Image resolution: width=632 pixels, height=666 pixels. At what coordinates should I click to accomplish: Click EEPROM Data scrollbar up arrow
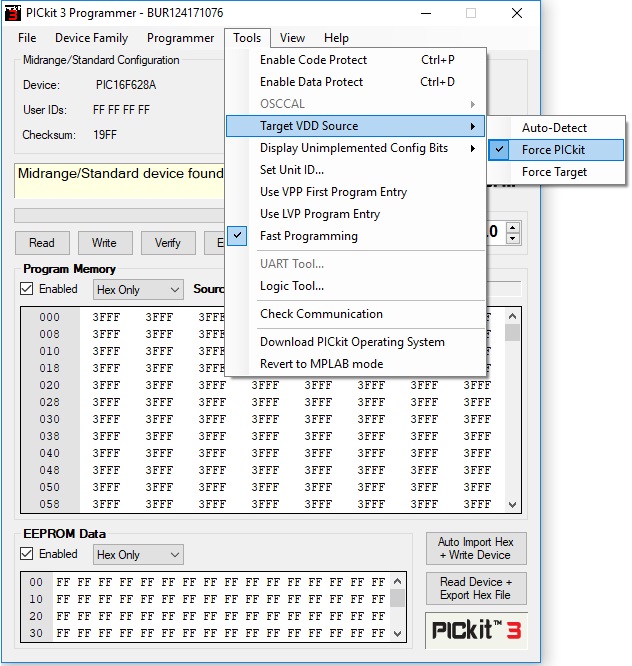(398, 581)
